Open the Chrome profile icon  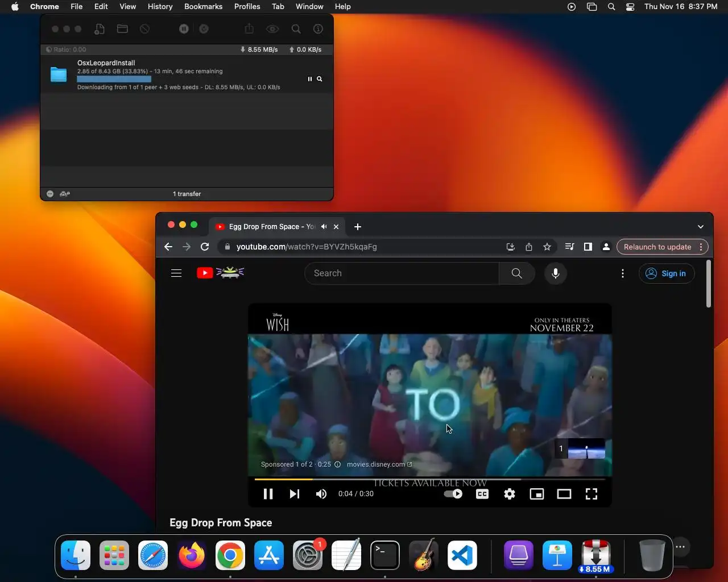[x=606, y=247]
